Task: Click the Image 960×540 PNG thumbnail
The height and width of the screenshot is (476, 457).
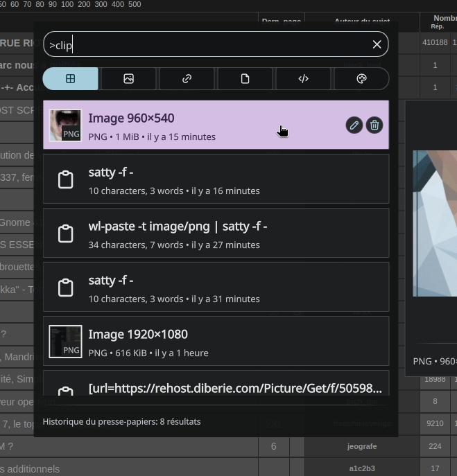Action: click(65, 125)
